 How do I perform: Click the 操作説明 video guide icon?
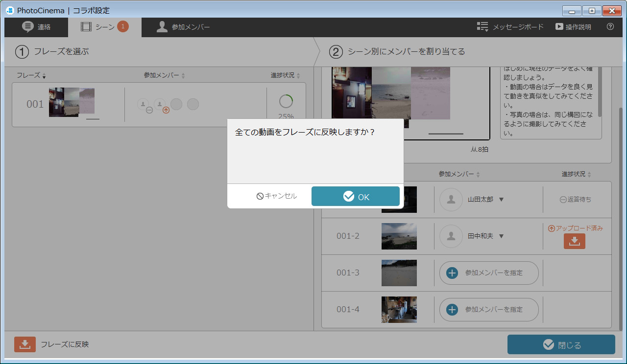(559, 27)
